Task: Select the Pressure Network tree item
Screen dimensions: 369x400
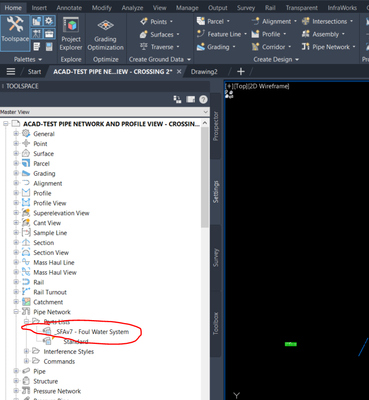Action: [57, 391]
